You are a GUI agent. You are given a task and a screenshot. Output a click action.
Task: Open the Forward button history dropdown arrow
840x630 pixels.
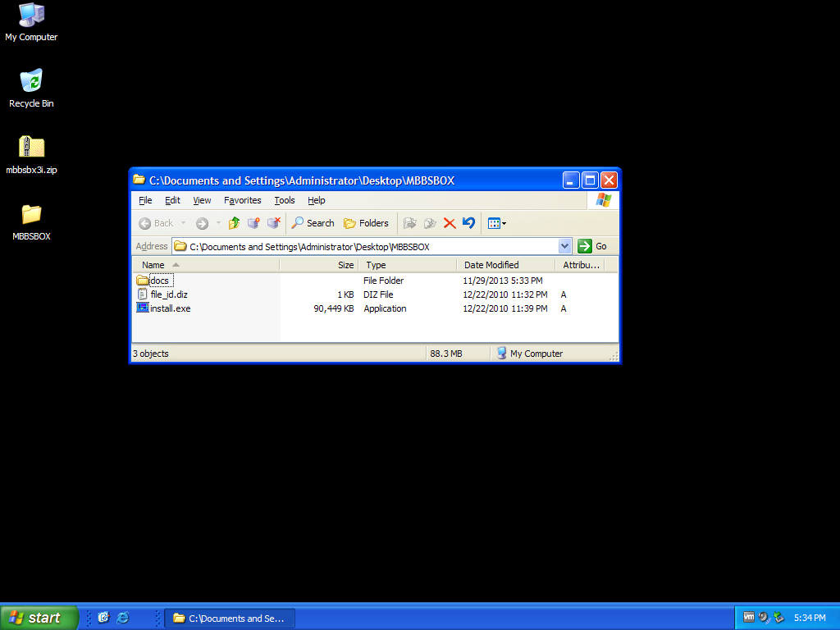click(218, 223)
